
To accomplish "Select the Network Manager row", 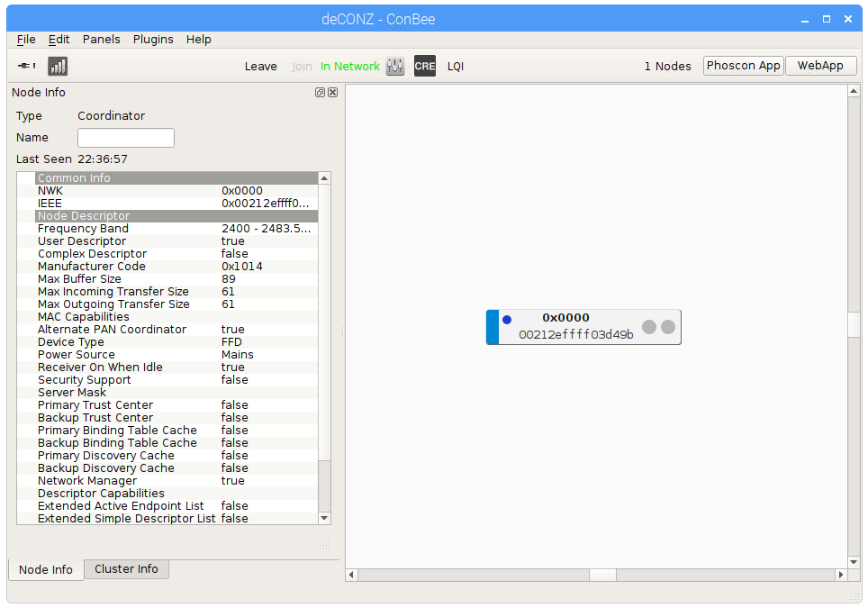I will pyautogui.click(x=167, y=481).
